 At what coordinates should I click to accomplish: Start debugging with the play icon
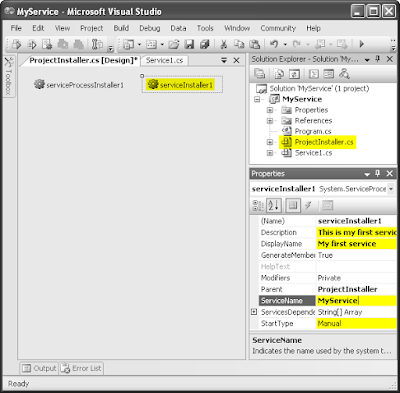(x=362, y=44)
